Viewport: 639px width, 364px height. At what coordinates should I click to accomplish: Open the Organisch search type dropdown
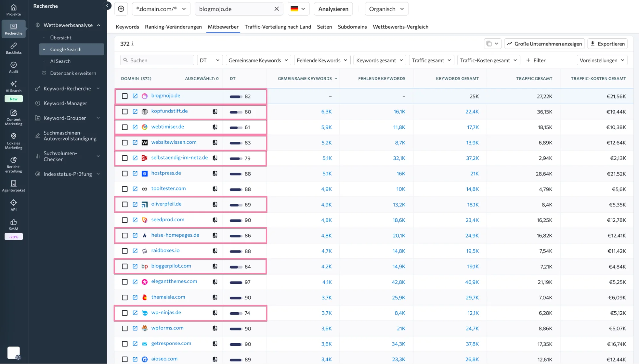386,9
